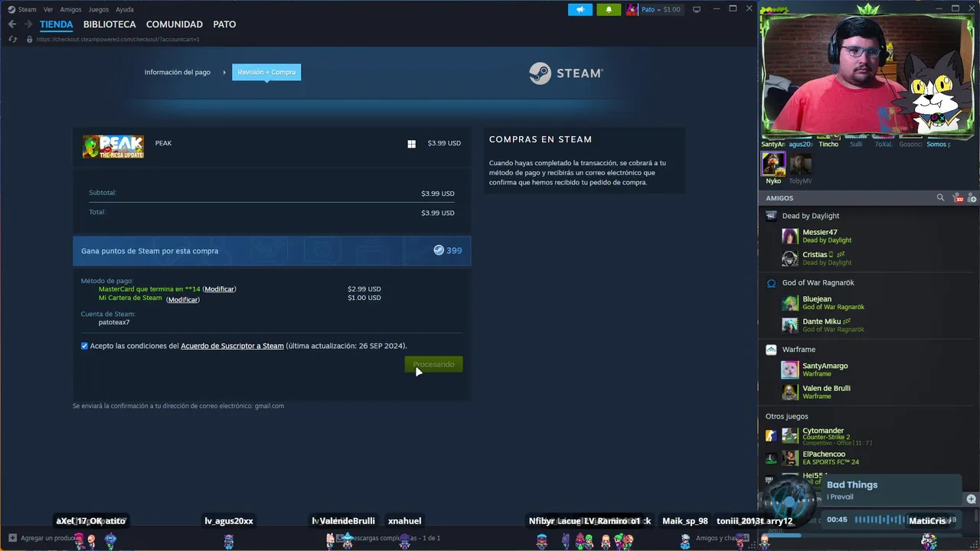Click the Steam points icon beside 399
The image size is (980, 551).
pos(439,250)
